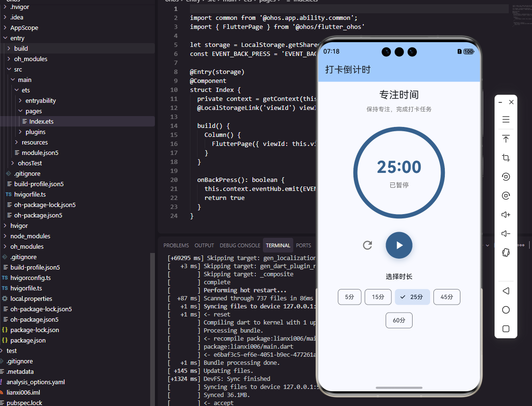
Task: Collapse the src folder
Action: [x=77, y=70]
